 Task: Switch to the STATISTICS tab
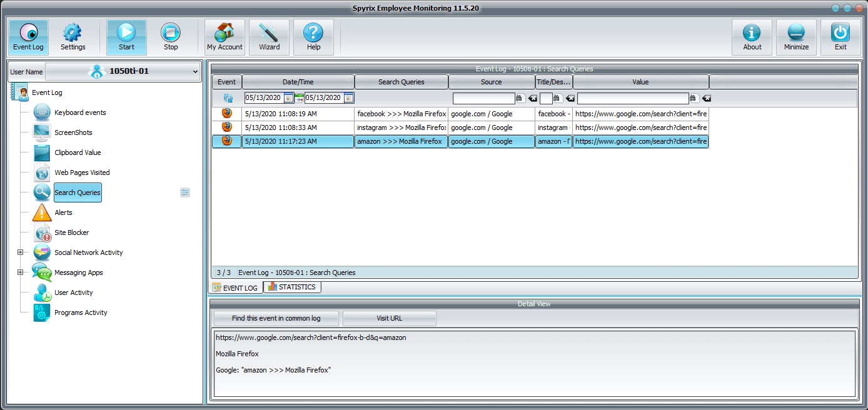(x=292, y=287)
